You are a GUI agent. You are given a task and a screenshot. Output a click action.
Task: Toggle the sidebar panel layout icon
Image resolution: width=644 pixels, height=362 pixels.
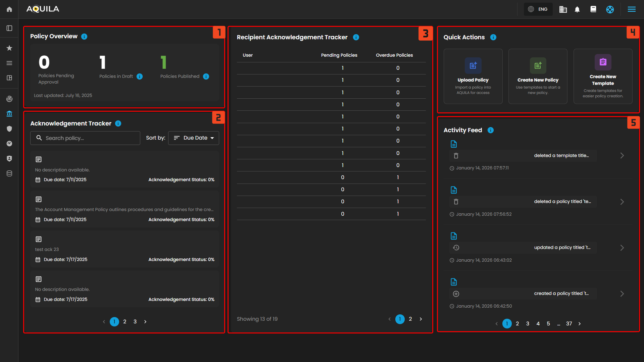pyautogui.click(x=9, y=28)
